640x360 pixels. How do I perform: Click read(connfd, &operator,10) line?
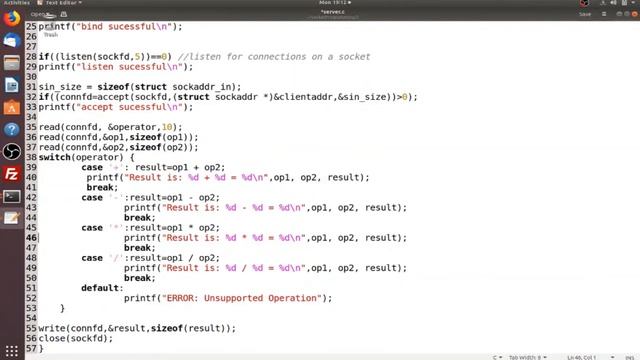tap(110, 127)
